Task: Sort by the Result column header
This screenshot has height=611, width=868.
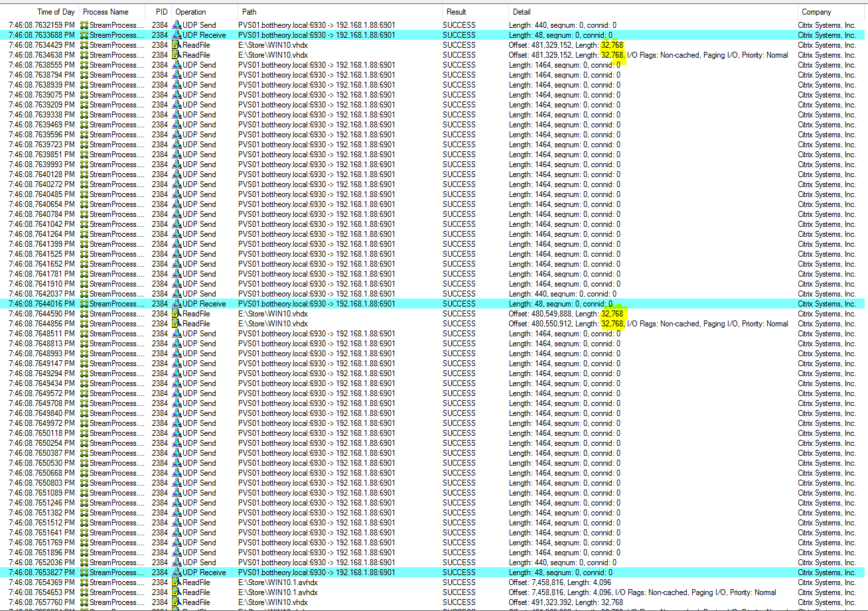Action: 456,12
